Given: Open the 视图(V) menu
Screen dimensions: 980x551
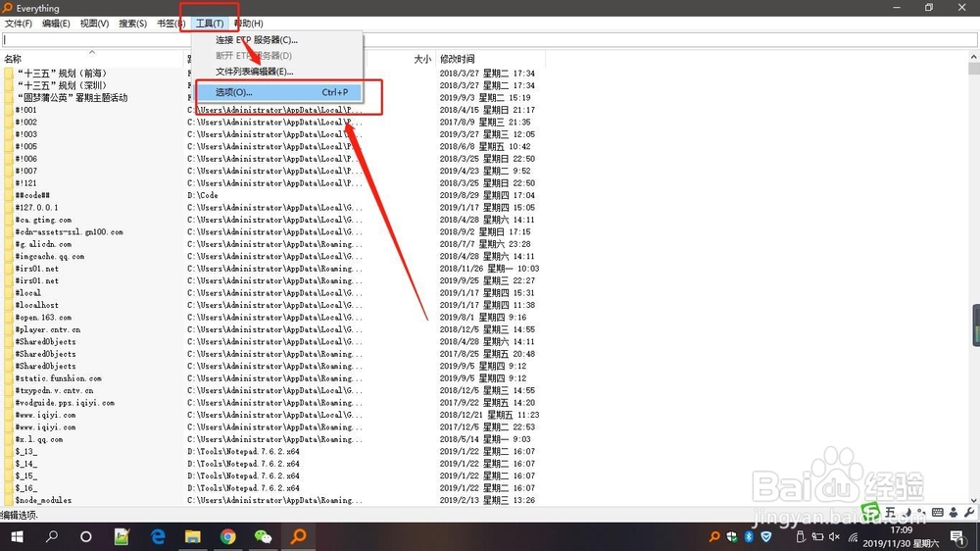Looking at the screenshot, I should point(94,24).
